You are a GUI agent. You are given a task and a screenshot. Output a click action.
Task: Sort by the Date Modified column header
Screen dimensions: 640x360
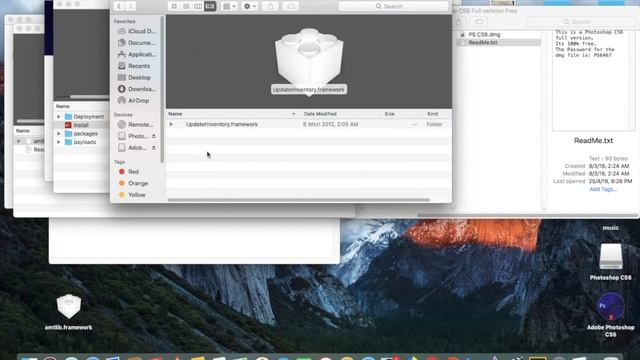tap(320, 114)
